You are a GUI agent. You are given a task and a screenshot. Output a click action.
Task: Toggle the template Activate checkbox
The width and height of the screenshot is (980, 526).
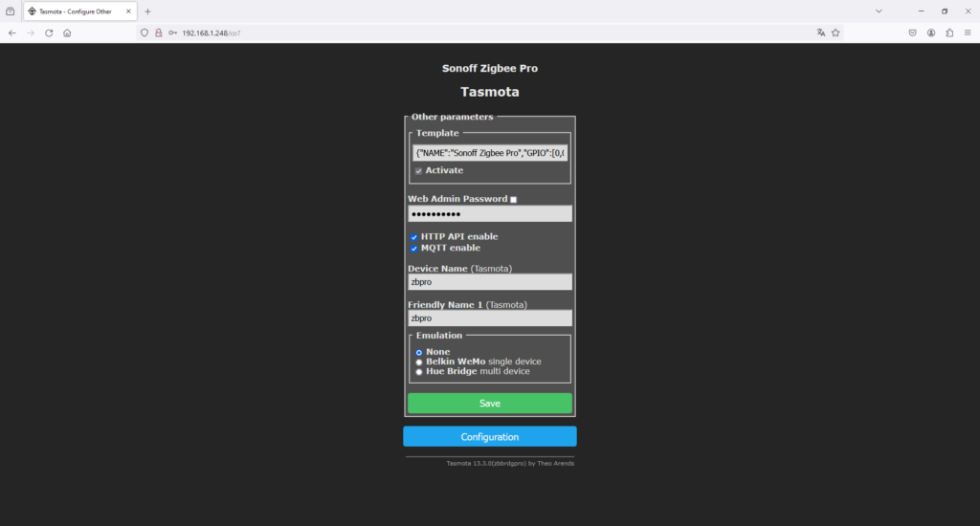pyautogui.click(x=418, y=171)
